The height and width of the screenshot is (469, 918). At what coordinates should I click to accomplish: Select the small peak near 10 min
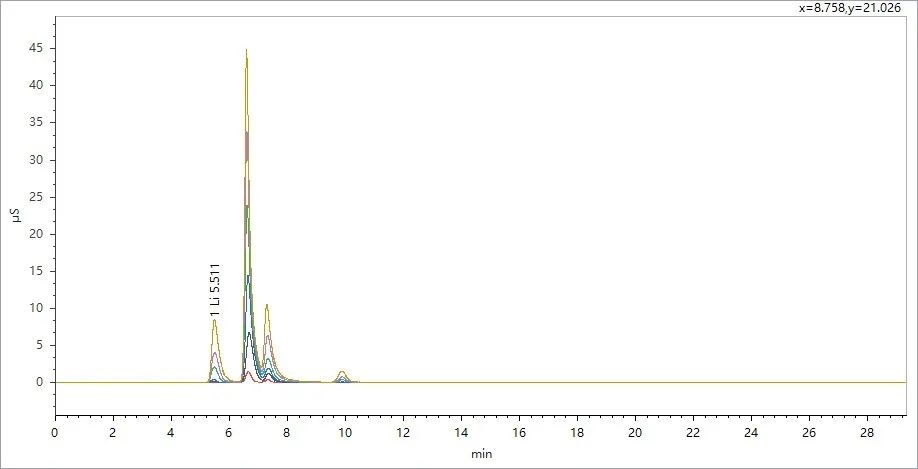tap(342, 372)
